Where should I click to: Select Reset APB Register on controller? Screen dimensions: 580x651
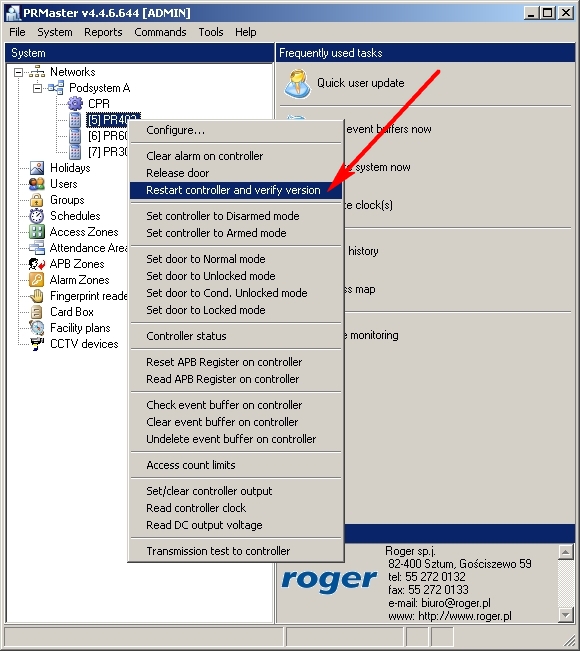pos(236,362)
